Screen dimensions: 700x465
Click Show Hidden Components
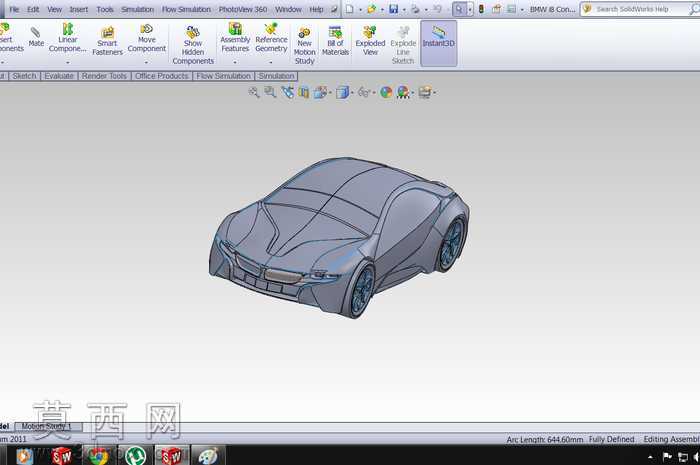193,45
